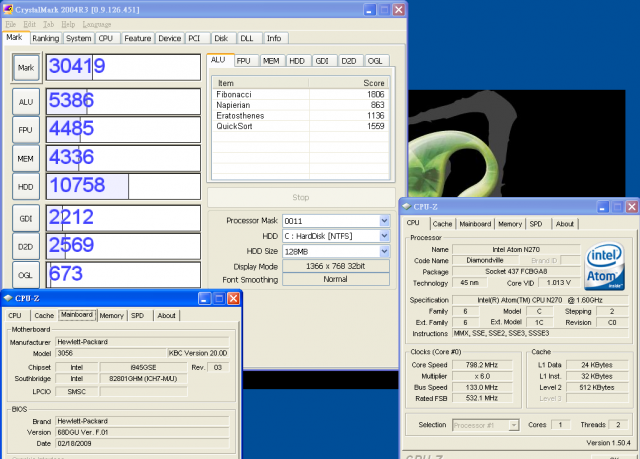Click the CPU-Z Mainboard window title icon

(x=8, y=298)
